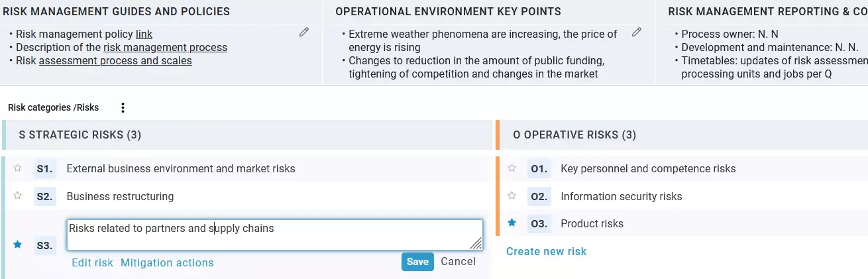Star the O2 Information security risk
Screen dimensions: 868x279
(x=512, y=195)
